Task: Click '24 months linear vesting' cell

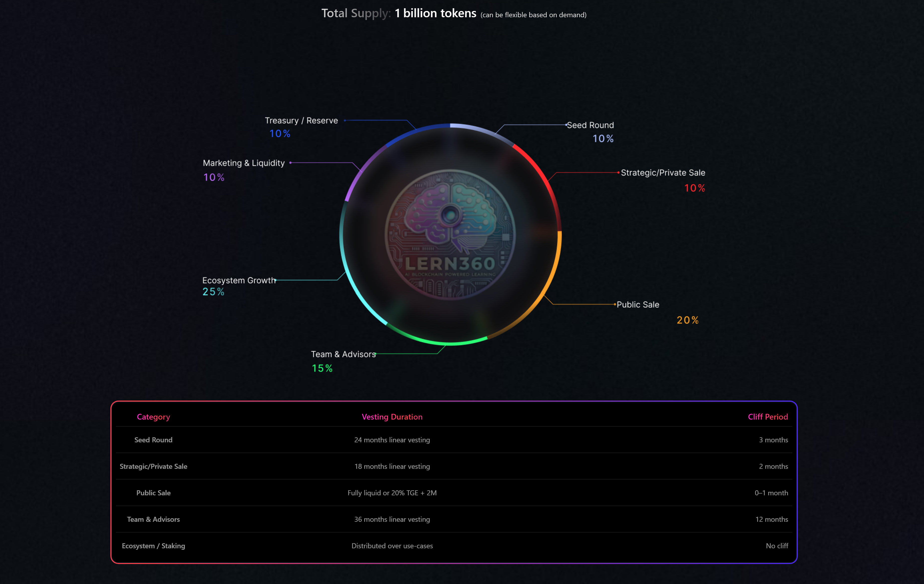Action: [x=392, y=440]
